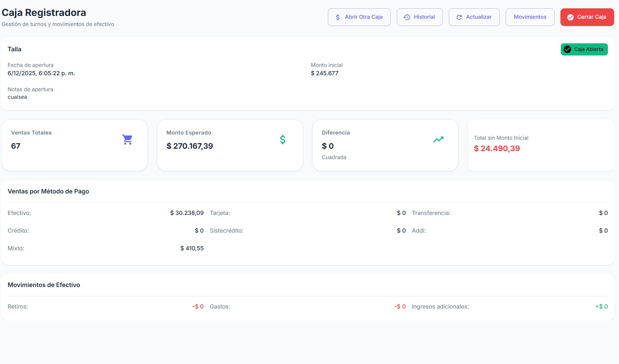Click the dollar icon in Abrir Otra Caja
The height and width of the screenshot is (364, 619).
tap(338, 17)
